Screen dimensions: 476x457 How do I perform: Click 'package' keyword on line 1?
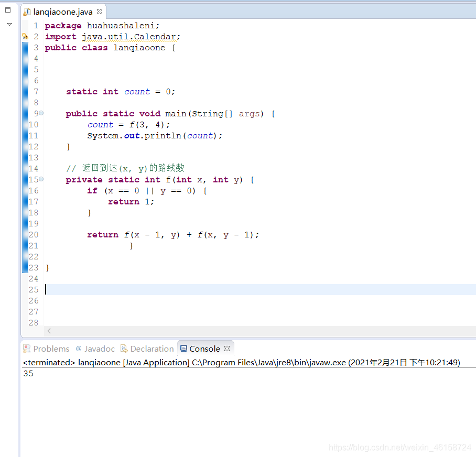[63, 26]
